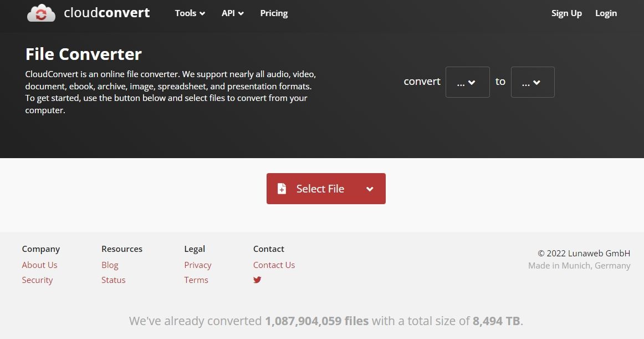
Task: Open the Tools dropdown menu
Action: 190,13
